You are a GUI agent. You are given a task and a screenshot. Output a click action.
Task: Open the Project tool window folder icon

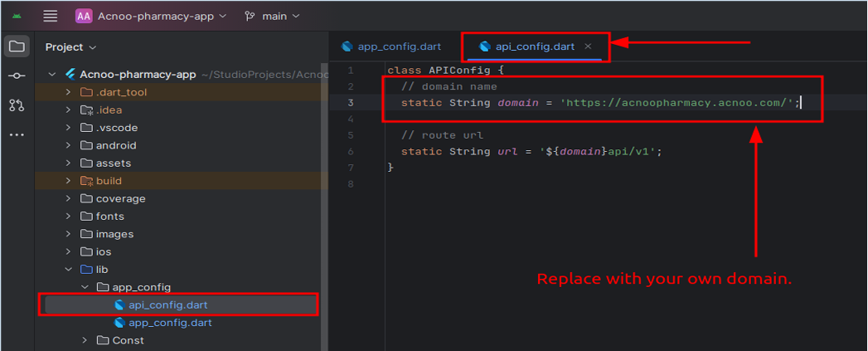click(x=17, y=46)
